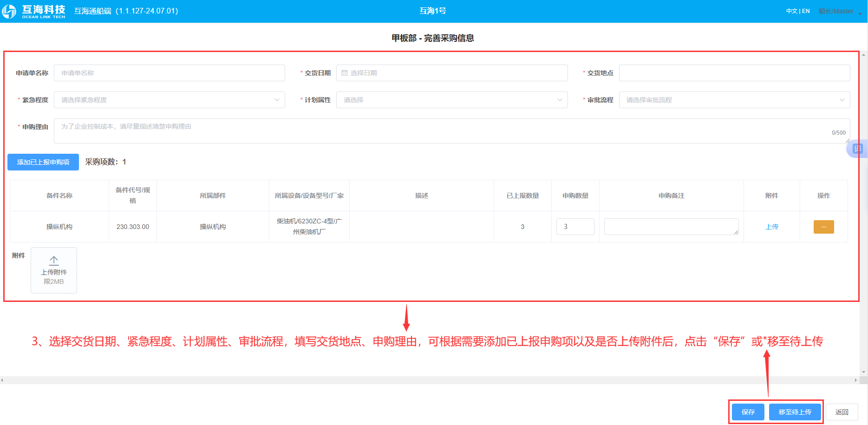Click the 描述 column header
The image size is (868, 425).
[x=422, y=196]
